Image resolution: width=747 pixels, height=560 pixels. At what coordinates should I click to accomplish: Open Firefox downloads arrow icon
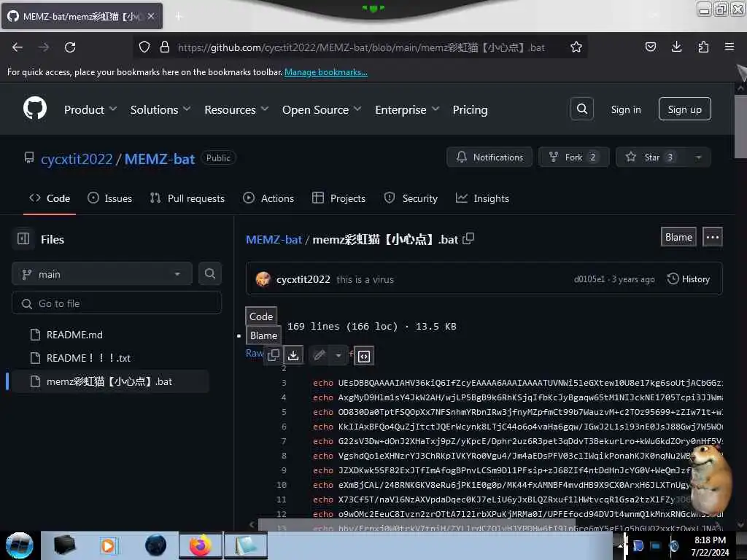coord(676,47)
